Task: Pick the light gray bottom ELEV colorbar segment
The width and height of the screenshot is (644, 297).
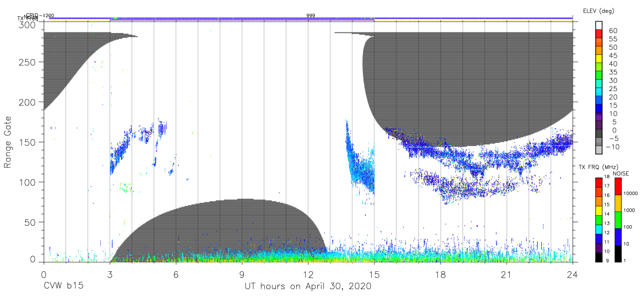Action: click(x=599, y=150)
